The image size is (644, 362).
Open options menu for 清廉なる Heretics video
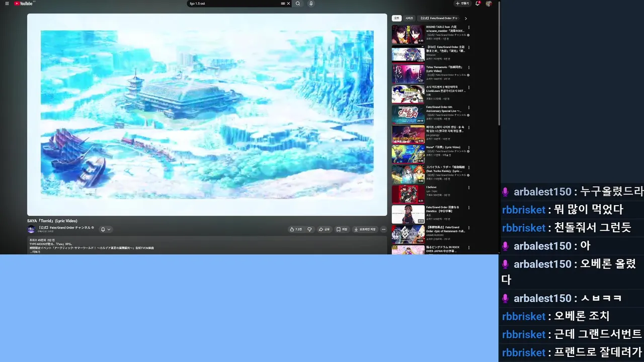coord(469,207)
